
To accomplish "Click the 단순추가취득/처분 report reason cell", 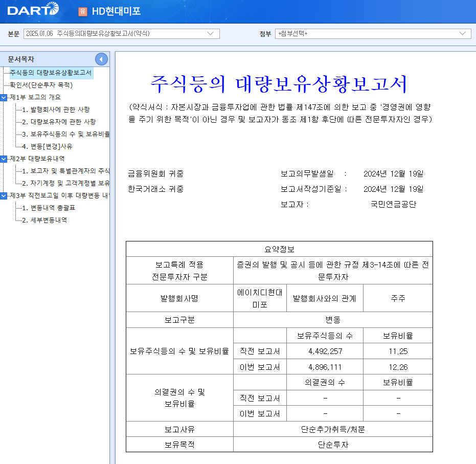I will tap(333, 429).
